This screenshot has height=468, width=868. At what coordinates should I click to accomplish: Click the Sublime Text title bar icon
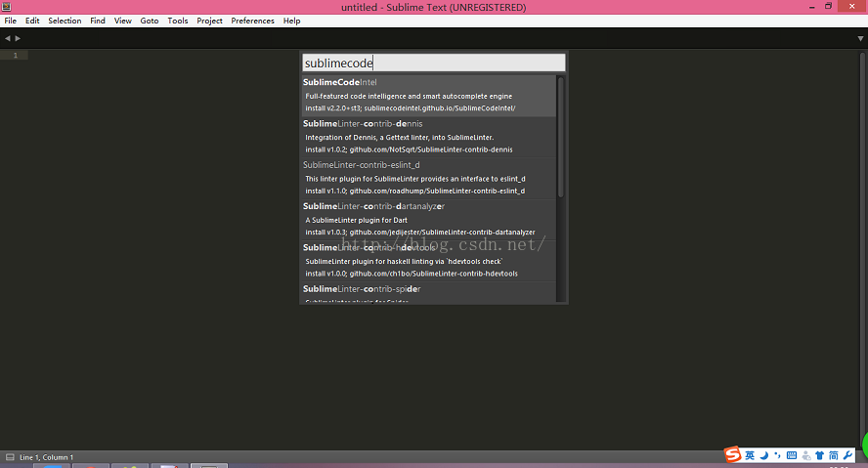pos(6,7)
